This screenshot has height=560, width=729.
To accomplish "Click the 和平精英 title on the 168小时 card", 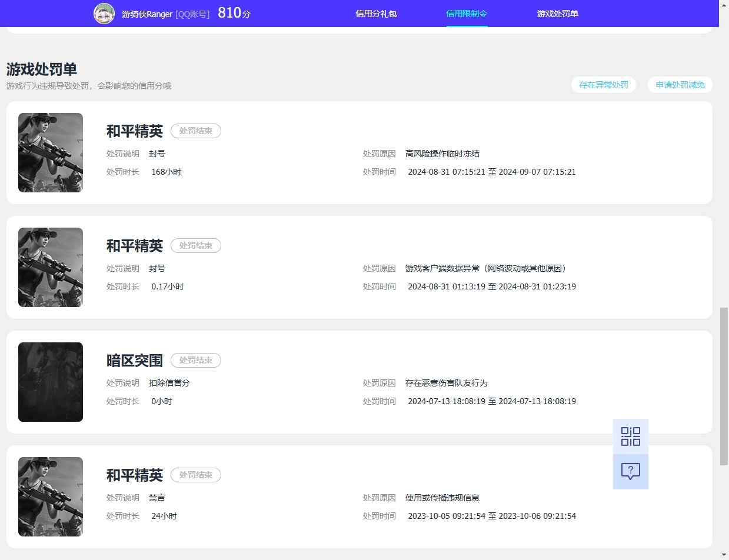I will tap(135, 131).
